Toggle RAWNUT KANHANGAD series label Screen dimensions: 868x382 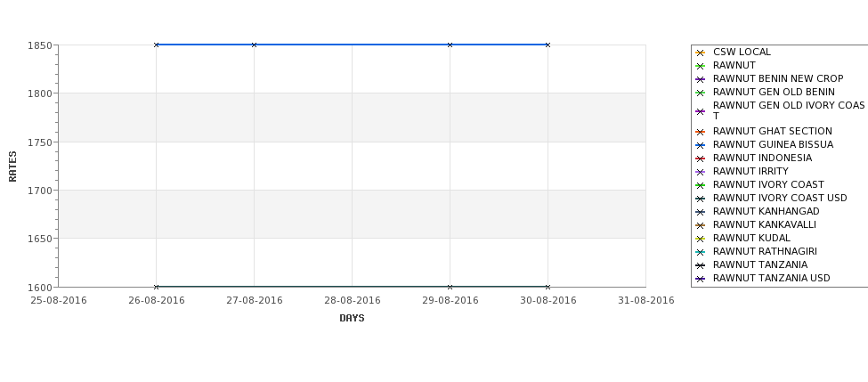767,211
